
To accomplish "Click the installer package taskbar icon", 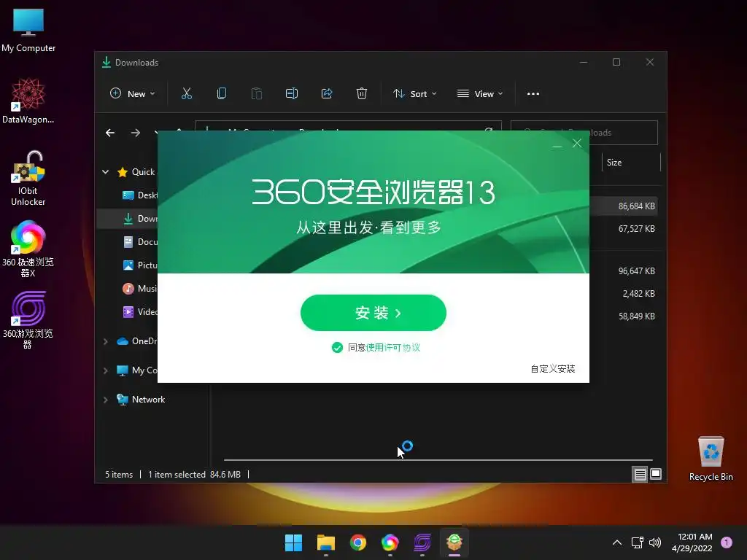I will (x=454, y=542).
